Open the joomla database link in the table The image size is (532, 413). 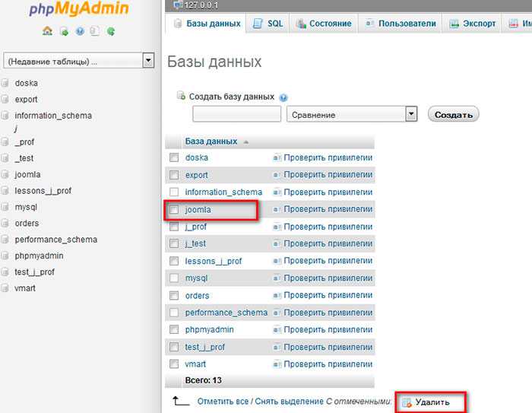click(198, 210)
